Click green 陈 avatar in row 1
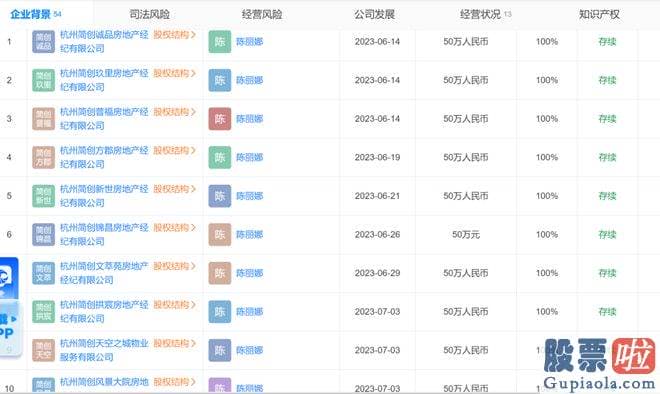This screenshot has height=394, width=660. (x=220, y=42)
